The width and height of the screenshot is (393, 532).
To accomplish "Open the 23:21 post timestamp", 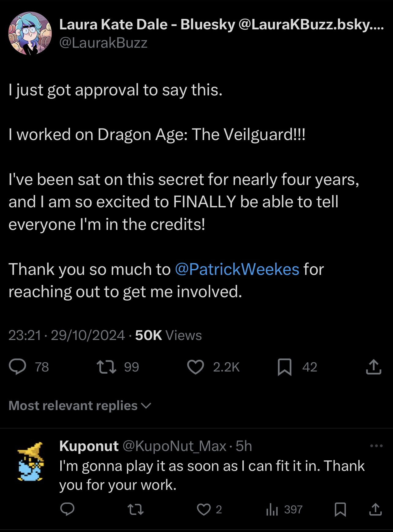I will coord(24,335).
